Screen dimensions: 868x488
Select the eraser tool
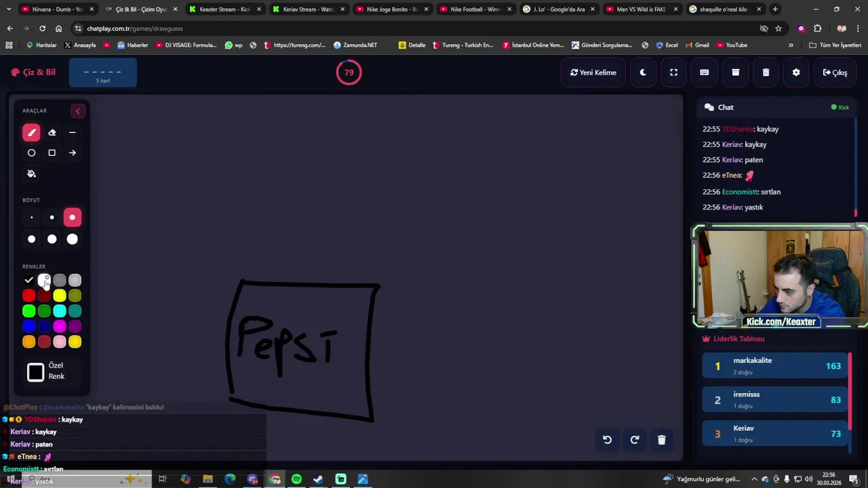(x=52, y=133)
